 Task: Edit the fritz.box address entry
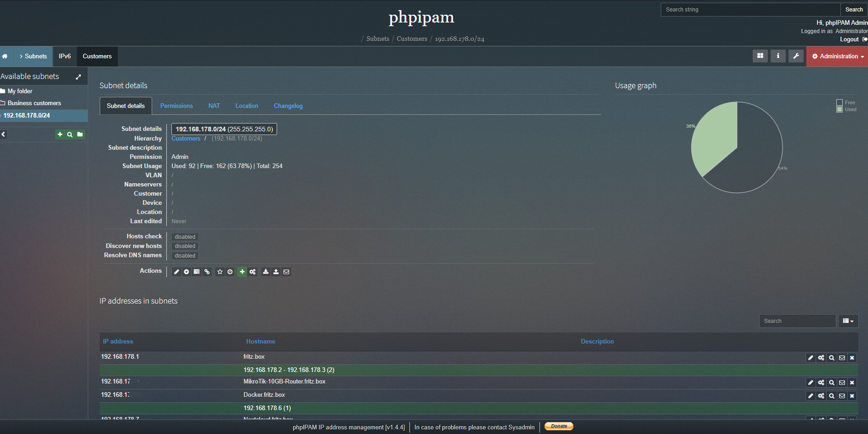click(x=811, y=358)
